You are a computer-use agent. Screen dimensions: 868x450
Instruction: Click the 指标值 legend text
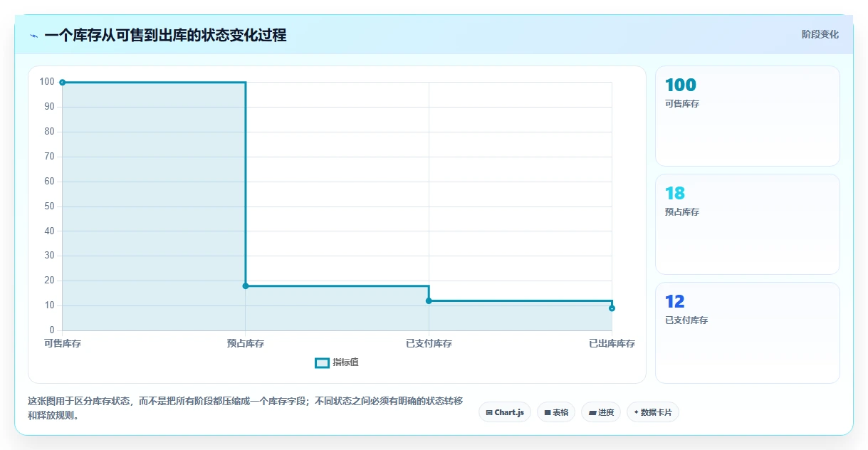tap(345, 362)
